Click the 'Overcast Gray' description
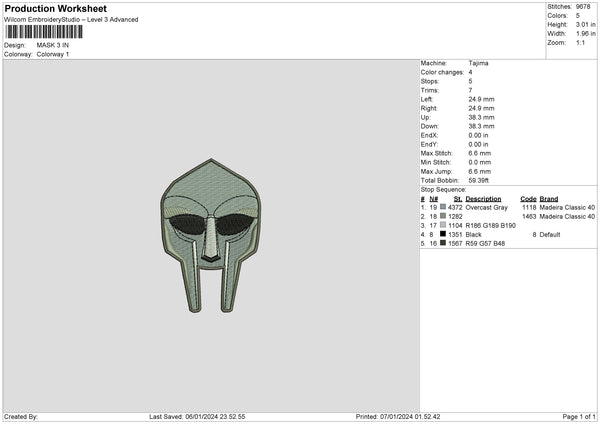The height and width of the screenshot is (424, 600). pyautogui.click(x=486, y=207)
